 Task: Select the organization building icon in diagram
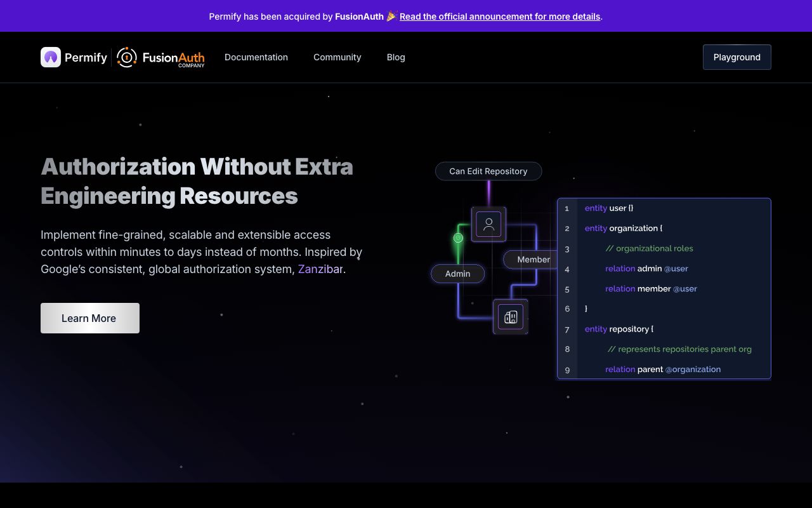[511, 317]
